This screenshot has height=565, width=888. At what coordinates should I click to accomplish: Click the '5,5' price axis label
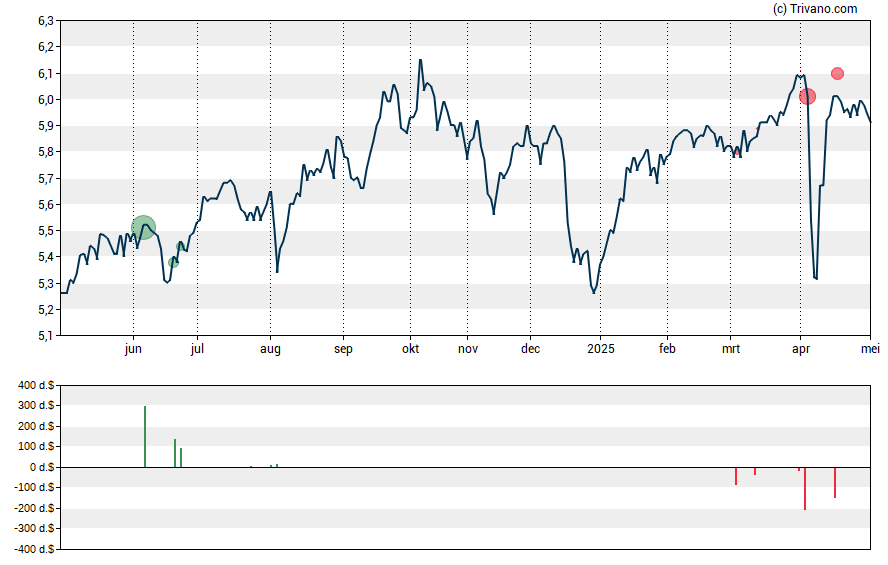click(x=46, y=230)
